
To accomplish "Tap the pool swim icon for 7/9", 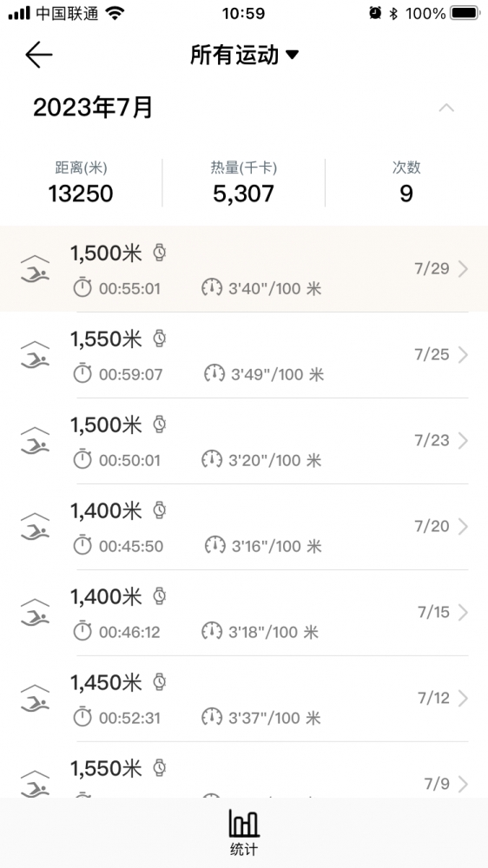I will (35, 783).
